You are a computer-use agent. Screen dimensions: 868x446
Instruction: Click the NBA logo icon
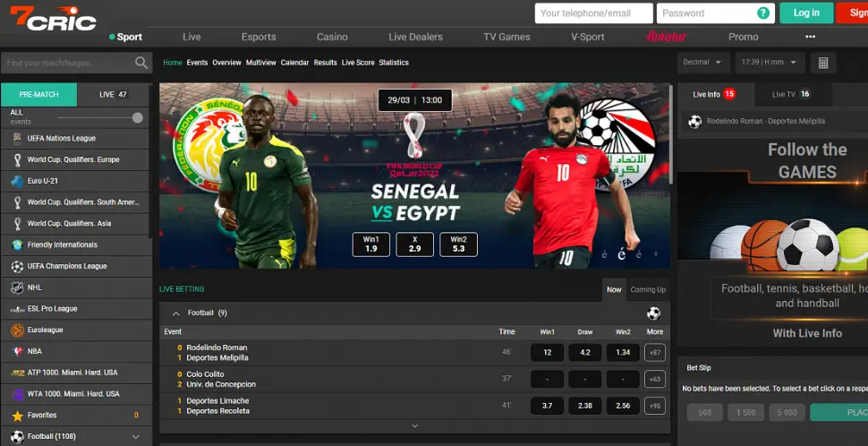[17, 351]
